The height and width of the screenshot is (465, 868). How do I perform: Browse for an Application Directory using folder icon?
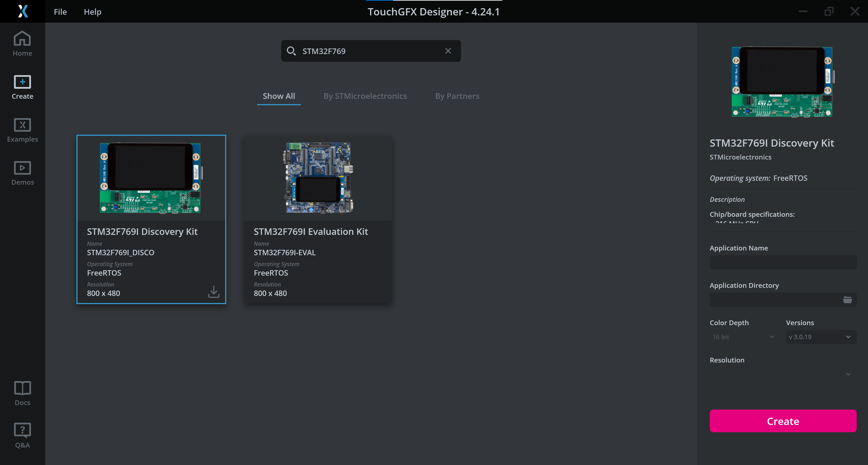(x=848, y=299)
